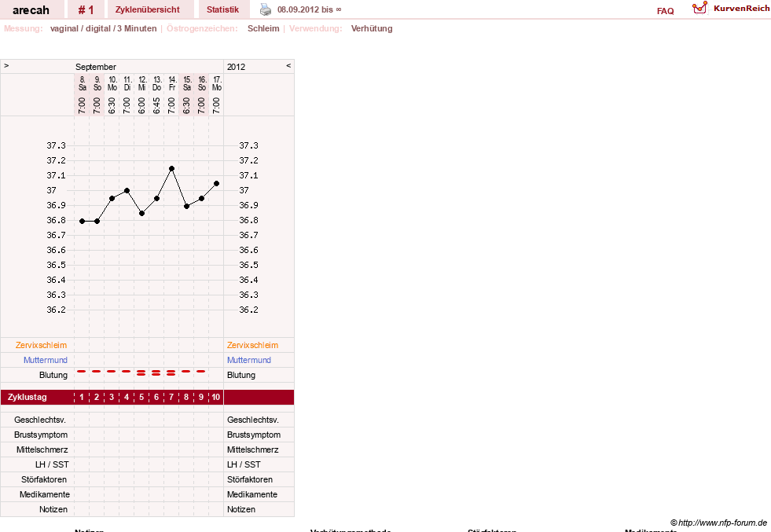The height and width of the screenshot is (532, 771).
Task: Click the right 36.2 axis label
Action: [249, 310]
